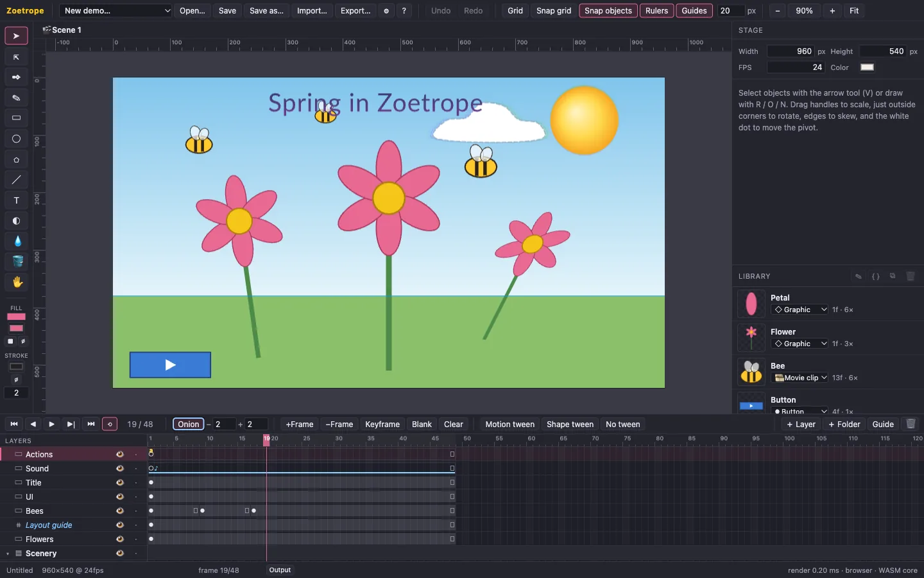Image resolution: width=924 pixels, height=578 pixels.
Task: Select the Text tool
Action: point(16,200)
